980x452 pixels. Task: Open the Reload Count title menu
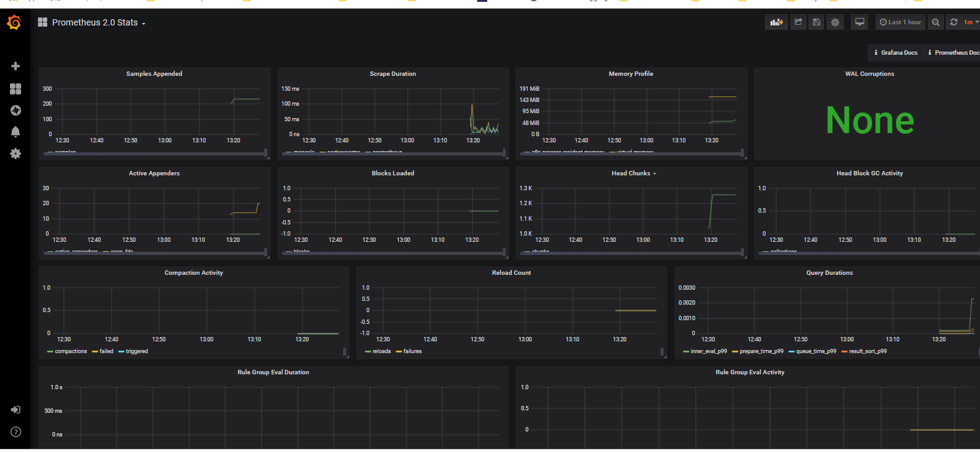pyautogui.click(x=511, y=273)
